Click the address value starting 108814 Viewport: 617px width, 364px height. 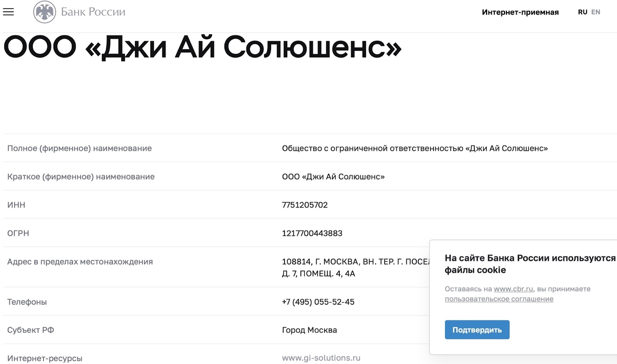click(356, 267)
